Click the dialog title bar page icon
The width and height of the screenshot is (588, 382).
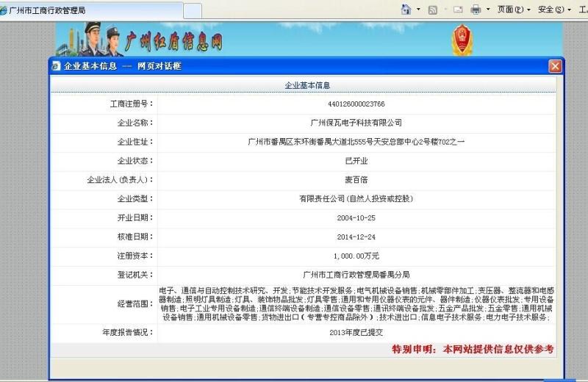(57, 66)
